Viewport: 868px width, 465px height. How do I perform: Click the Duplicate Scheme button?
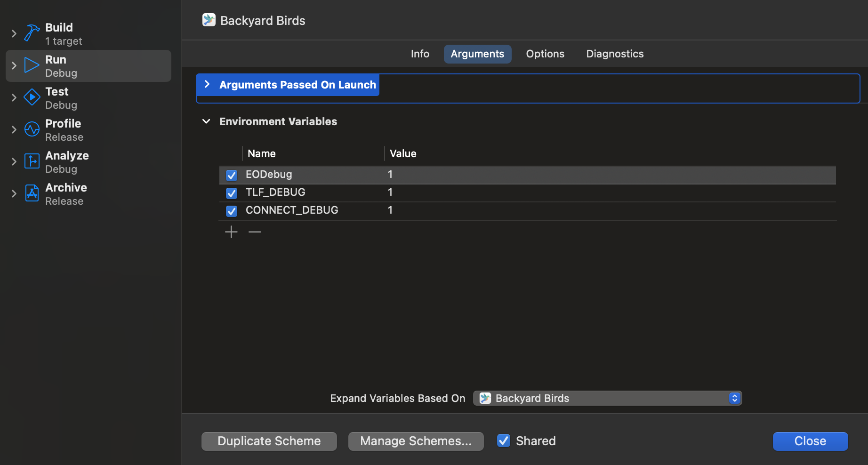[269, 441]
